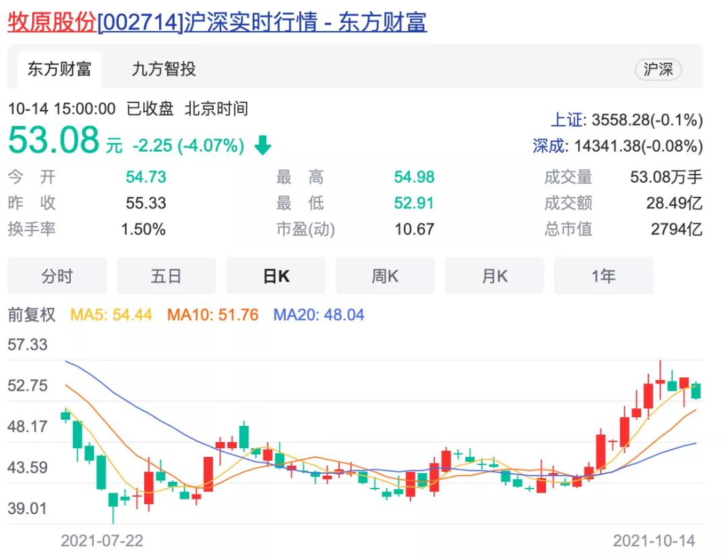Image resolution: width=728 pixels, height=560 pixels.
Task: Click the MA20 blue indicator label
Action: tap(318, 315)
